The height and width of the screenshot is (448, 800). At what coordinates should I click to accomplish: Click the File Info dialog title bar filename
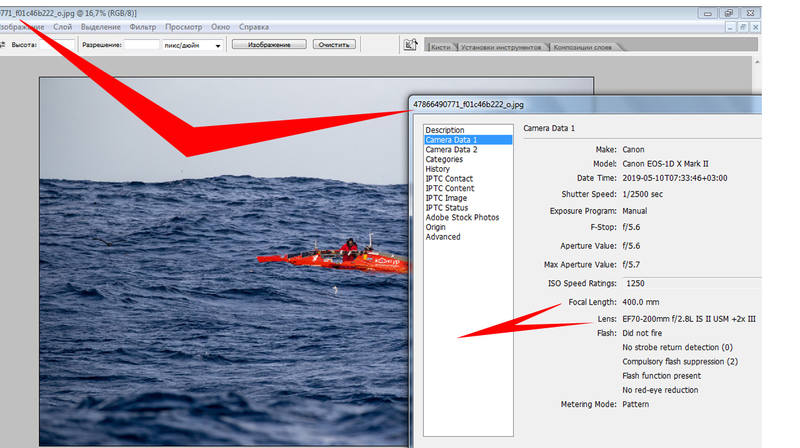pos(468,105)
